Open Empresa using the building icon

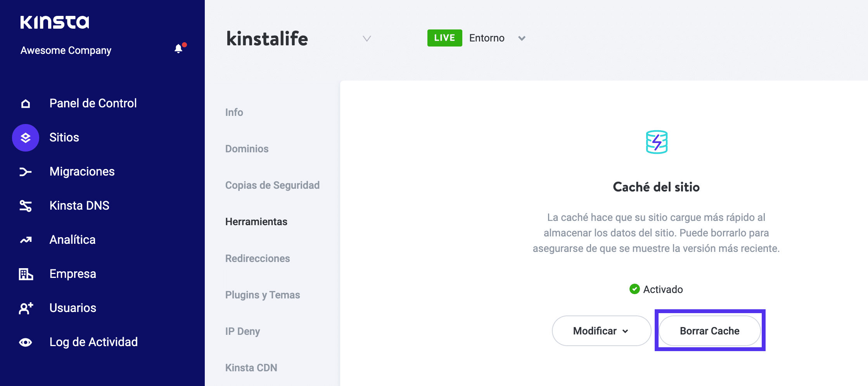pyautogui.click(x=25, y=274)
